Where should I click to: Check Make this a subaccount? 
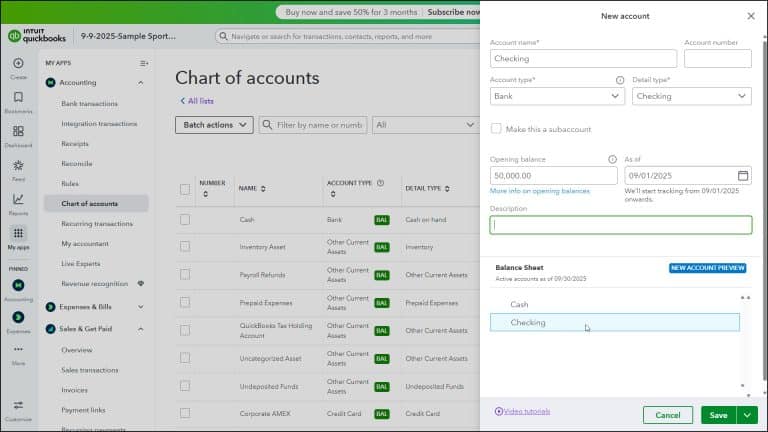pos(496,129)
